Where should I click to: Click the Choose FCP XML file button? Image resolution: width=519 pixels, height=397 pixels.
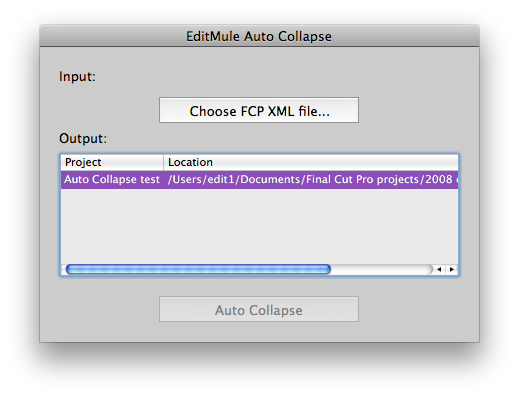click(x=259, y=110)
